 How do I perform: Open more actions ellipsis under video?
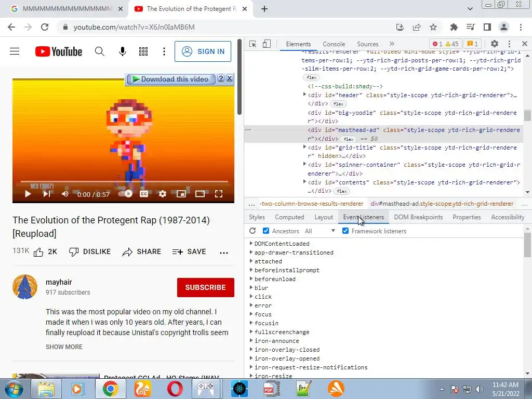224,252
